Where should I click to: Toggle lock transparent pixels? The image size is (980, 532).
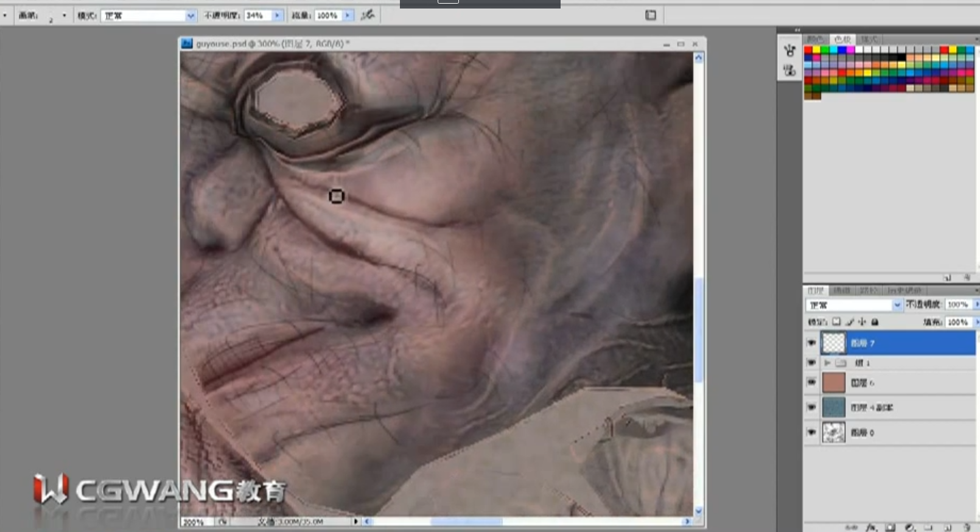point(836,322)
